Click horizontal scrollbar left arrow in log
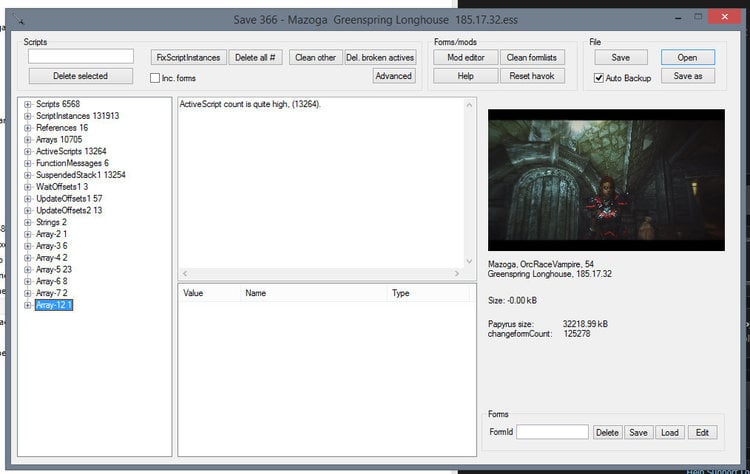Screen dimensions: 750x474 pos(185,274)
